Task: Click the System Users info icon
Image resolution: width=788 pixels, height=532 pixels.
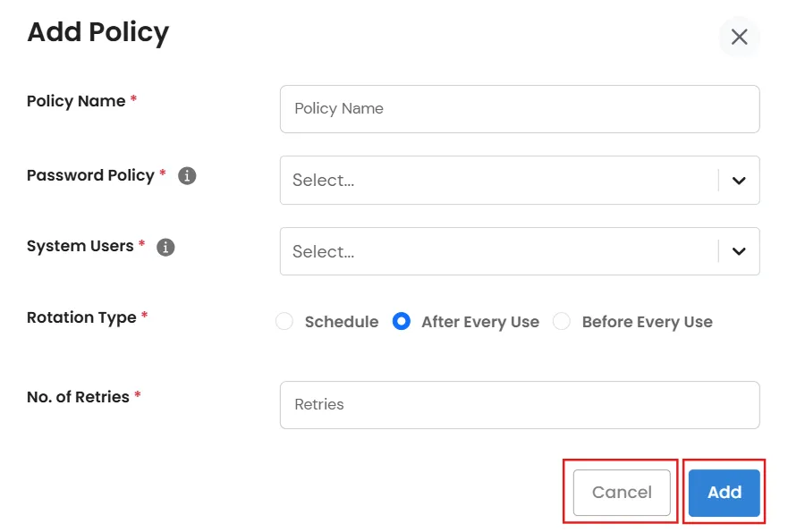Action: pyautogui.click(x=165, y=247)
